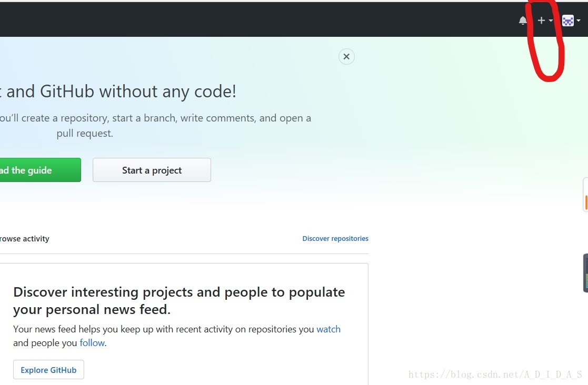Screen dimensions: 588x385
Task: Open the Discover repositories link
Action: pyautogui.click(x=335, y=239)
